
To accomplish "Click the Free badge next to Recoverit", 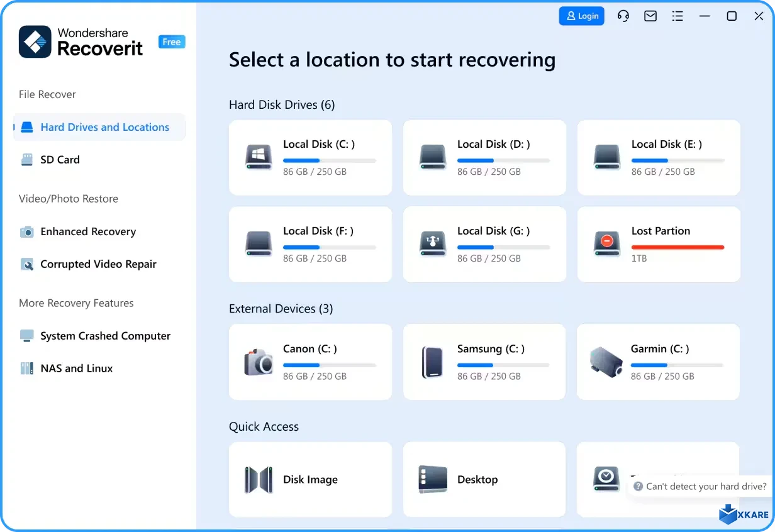I will [x=172, y=42].
